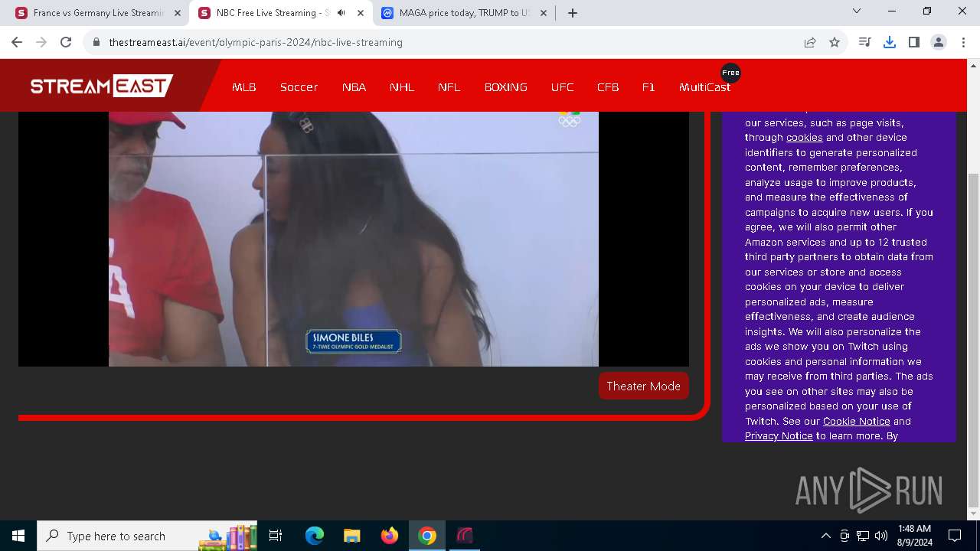Close the NBC Free Live Streaming tab

[x=361, y=13]
